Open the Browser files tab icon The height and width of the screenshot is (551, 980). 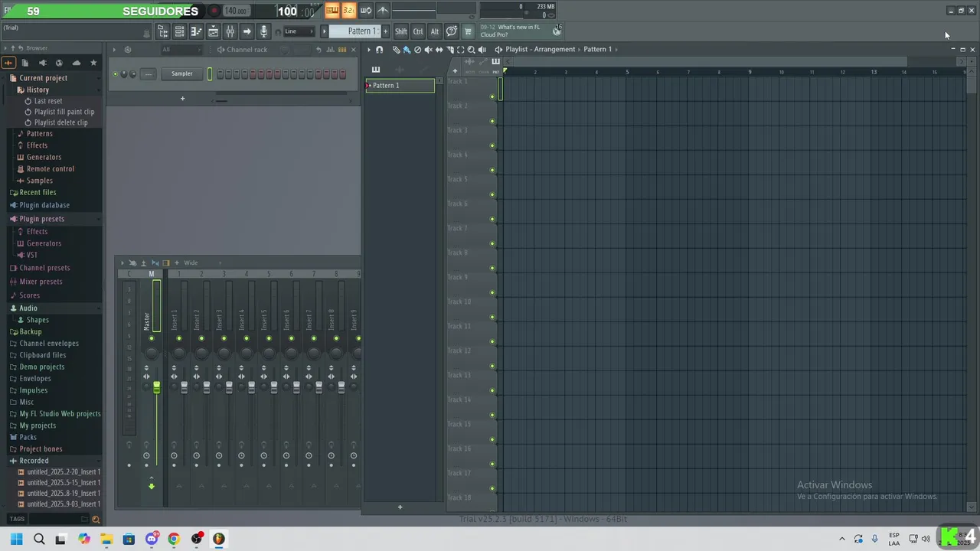pyautogui.click(x=24, y=63)
